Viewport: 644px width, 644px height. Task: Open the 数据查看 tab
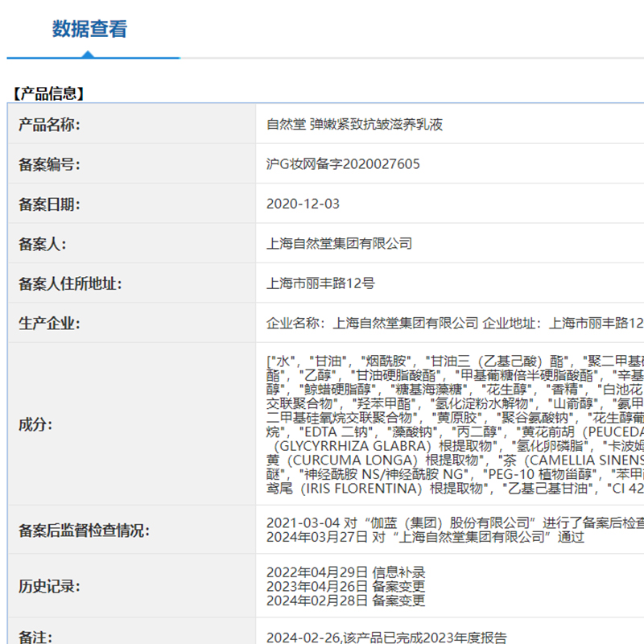(x=89, y=30)
